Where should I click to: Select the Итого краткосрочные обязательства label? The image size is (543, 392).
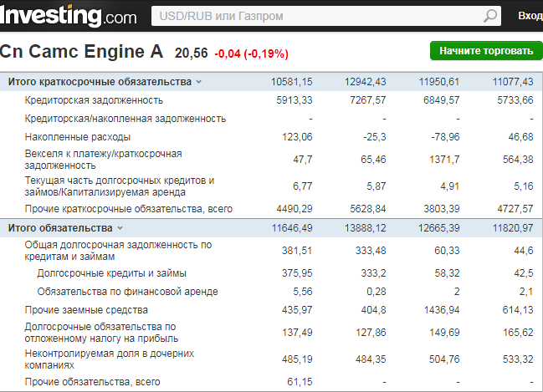(100, 82)
